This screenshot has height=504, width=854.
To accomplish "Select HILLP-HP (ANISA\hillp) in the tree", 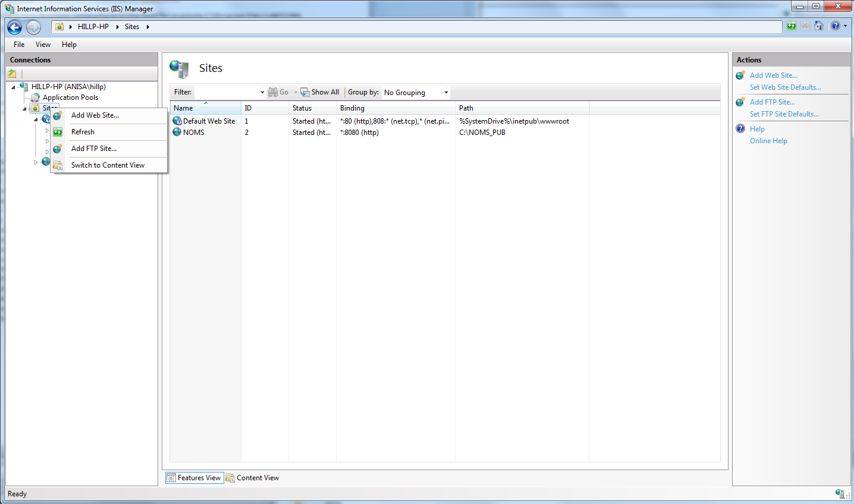I will point(68,87).
